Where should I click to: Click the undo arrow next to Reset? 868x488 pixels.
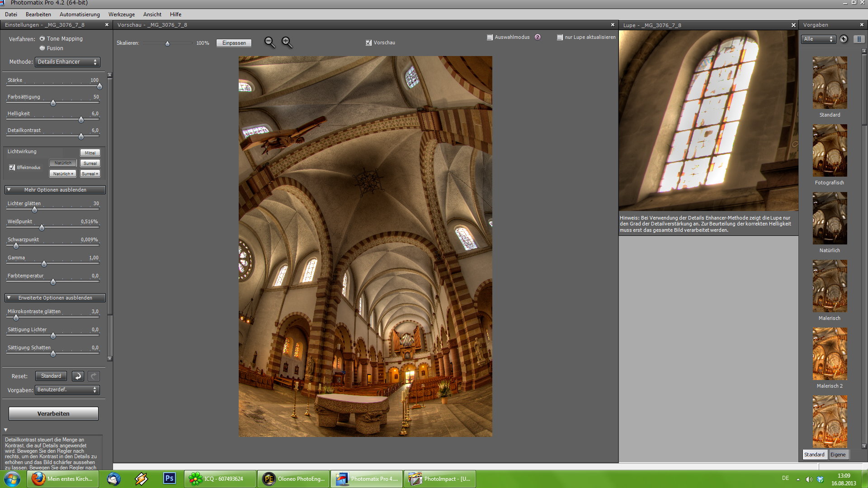pyautogui.click(x=78, y=376)
